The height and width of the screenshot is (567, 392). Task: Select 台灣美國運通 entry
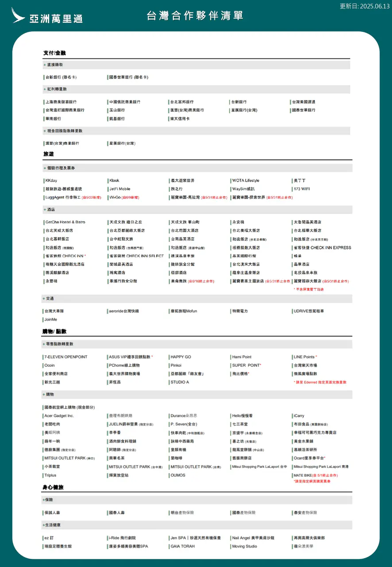(x=304, y=102)
